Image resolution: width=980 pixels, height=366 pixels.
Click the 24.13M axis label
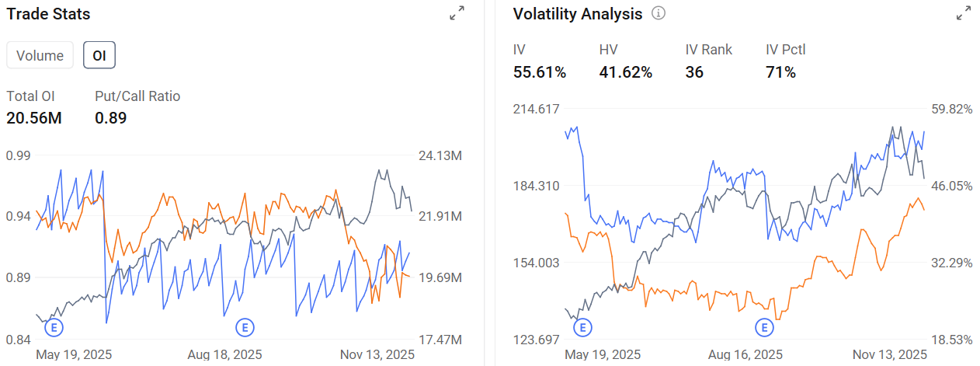(440, 156)
